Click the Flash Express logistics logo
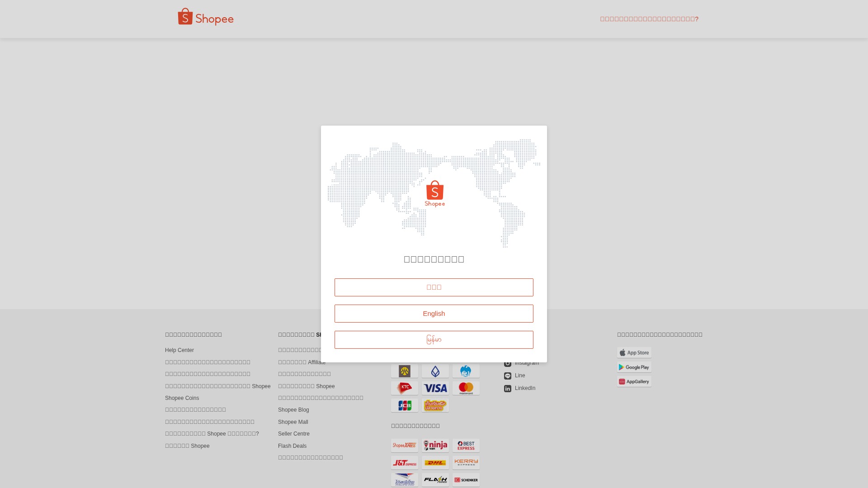 tap(435, 480)
